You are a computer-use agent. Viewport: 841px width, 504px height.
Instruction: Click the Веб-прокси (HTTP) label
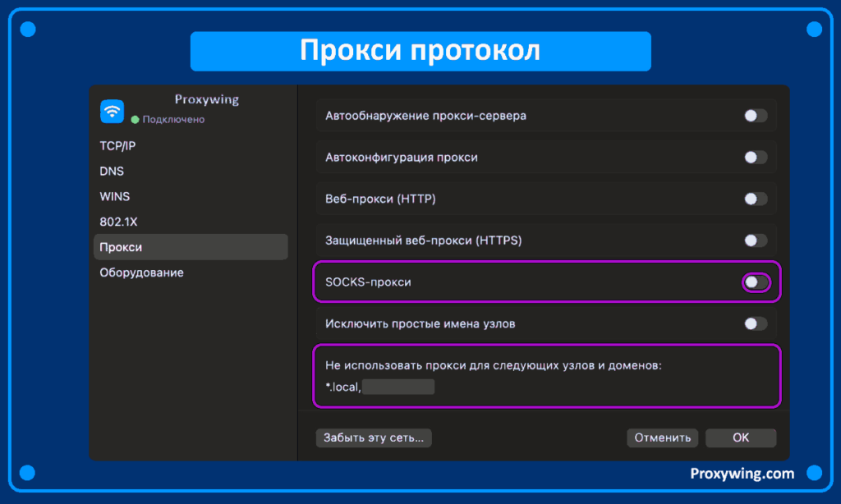coord(380,199)
